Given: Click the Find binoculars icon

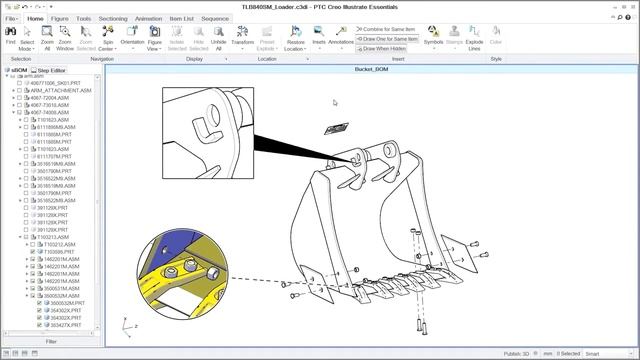Looking at the screenshot, I should pos(11,31).
